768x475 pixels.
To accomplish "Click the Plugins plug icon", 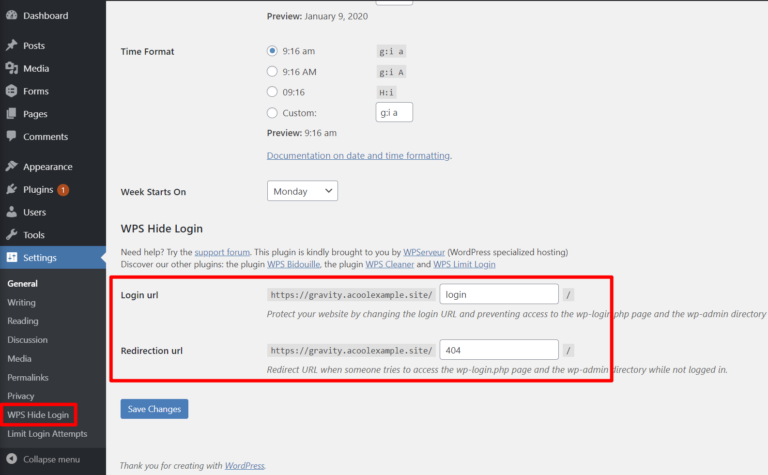I will [x=12, y=190].
